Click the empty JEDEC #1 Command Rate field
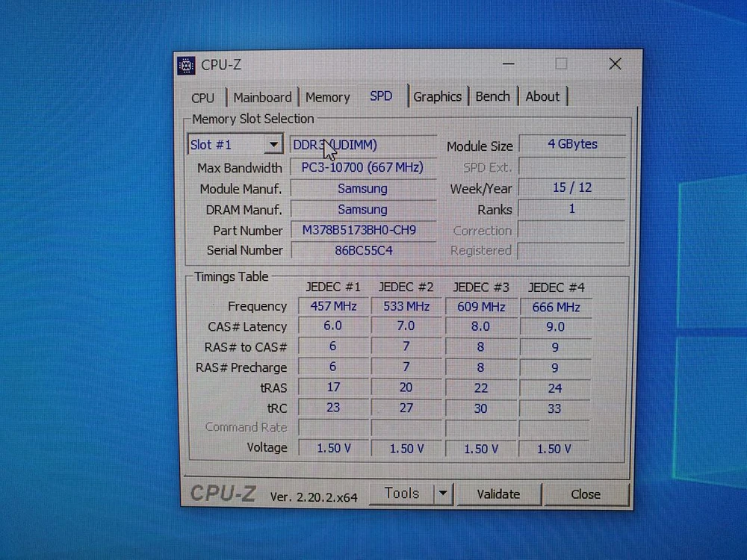Screen dimensions: 747x560 (333, 428)
